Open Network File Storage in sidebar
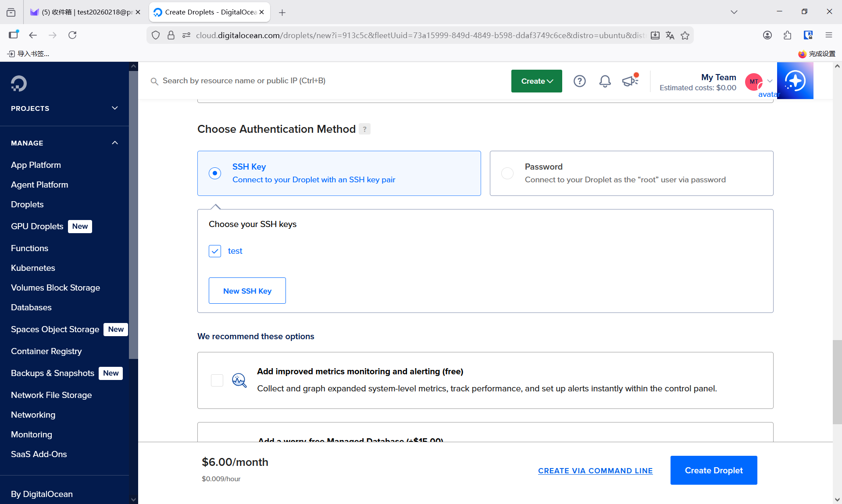The width and height of the screenshot is (842, 504). [x=51, y=395]
